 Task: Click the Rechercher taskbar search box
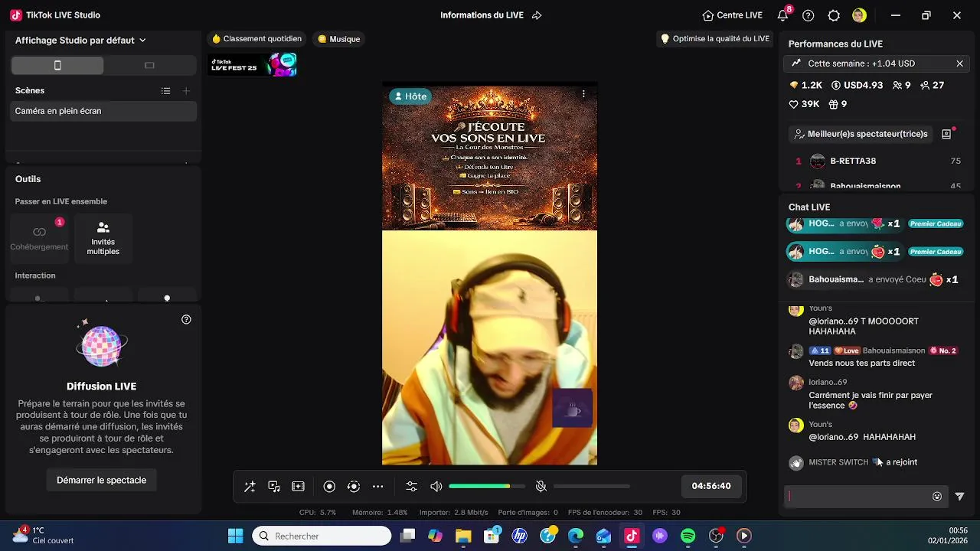(x=322, y=536)
